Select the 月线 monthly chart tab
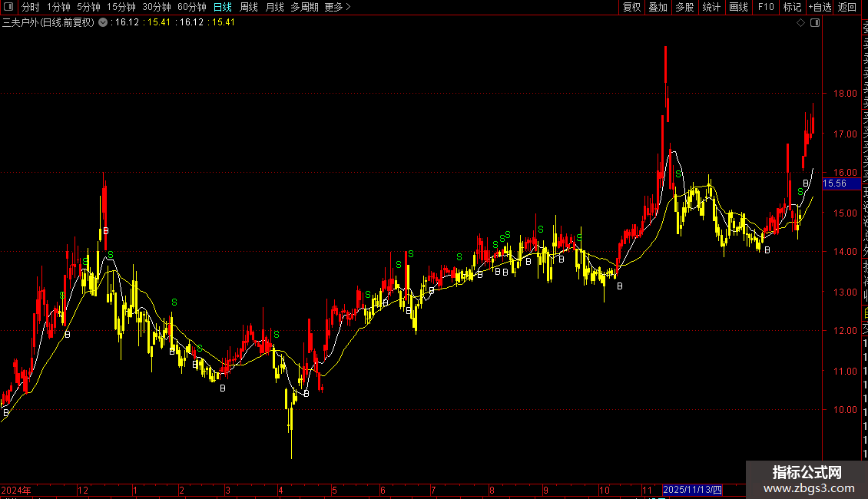The image size is (868, 499). pos(274,7)
